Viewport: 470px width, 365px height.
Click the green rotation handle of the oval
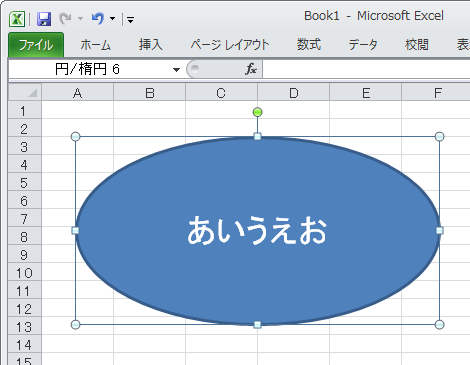[x=257, y=112]
